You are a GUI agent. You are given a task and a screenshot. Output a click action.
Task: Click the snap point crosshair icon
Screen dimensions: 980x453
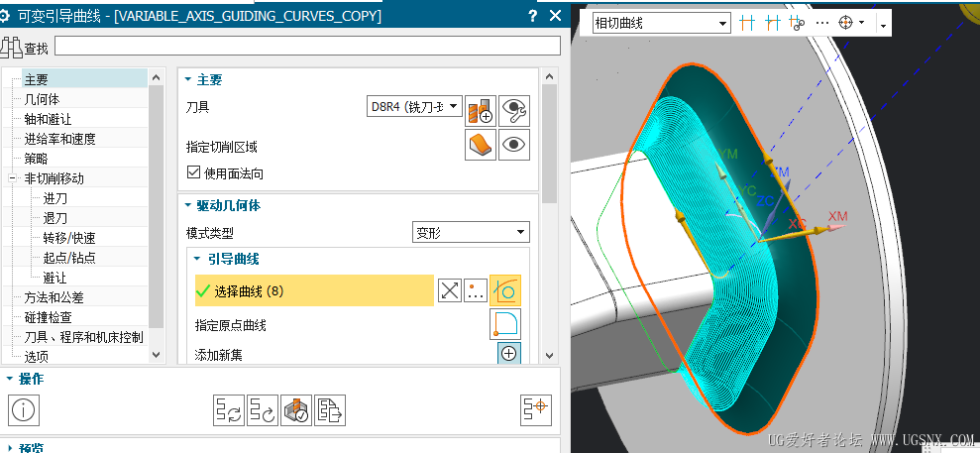point(845,23)
